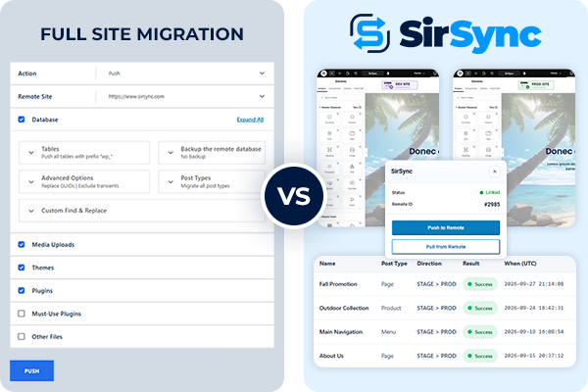This screenshot has width=588, height=392.
Task: Open the Remote Site dropdown
Action: coord(186,96)
